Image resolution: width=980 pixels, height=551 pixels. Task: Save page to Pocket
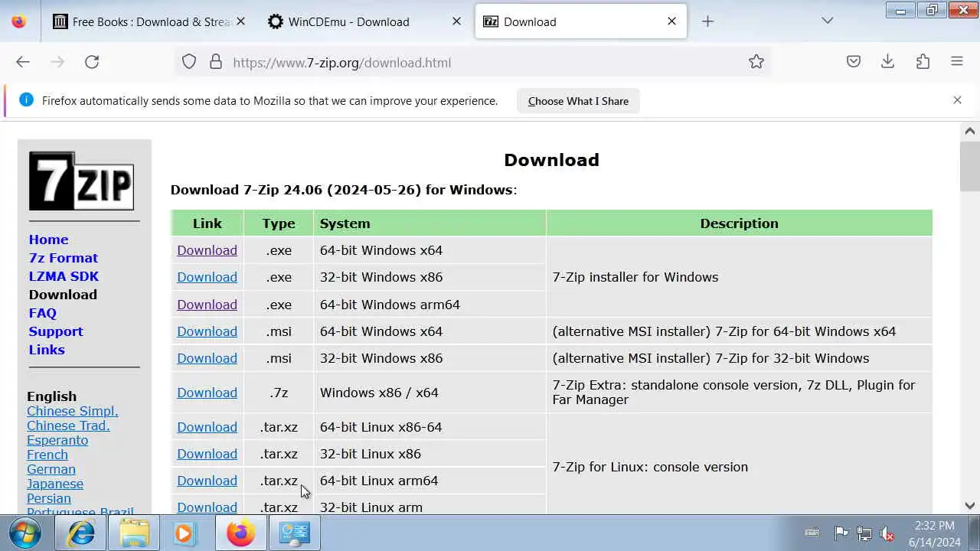pyautogui.click(x=854, y=62)
